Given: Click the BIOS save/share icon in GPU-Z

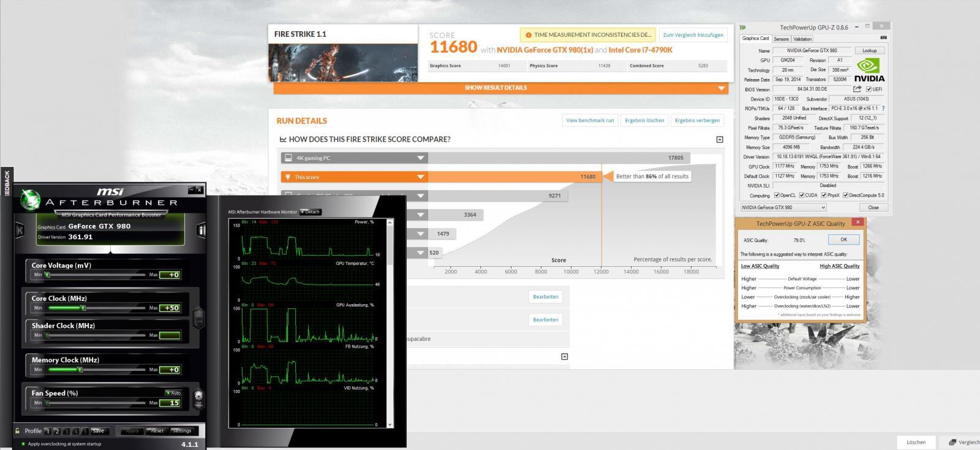Looking at the screenshot, I should pos(857,89).
